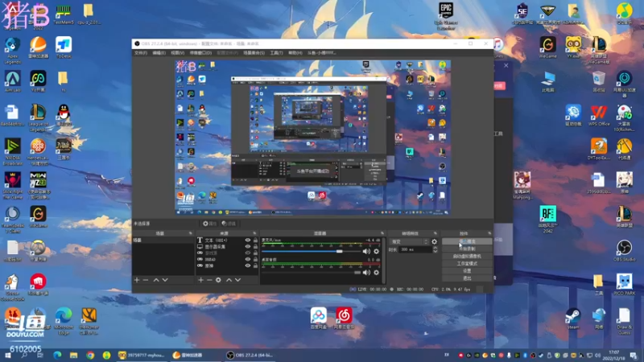Move the scene down with the arrow
The height and width of the screenshot is (362, 644).
(x=165, y=280)
